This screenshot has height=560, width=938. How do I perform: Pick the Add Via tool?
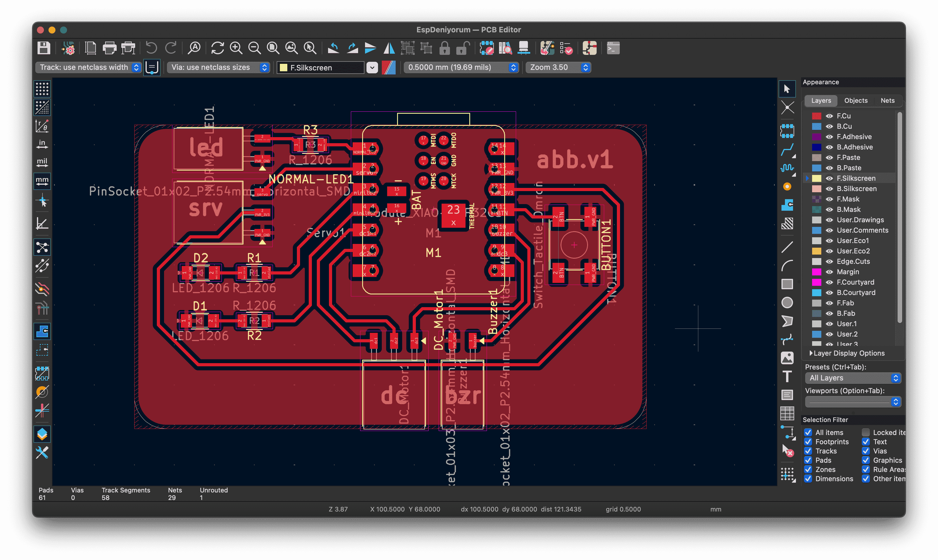787,187
